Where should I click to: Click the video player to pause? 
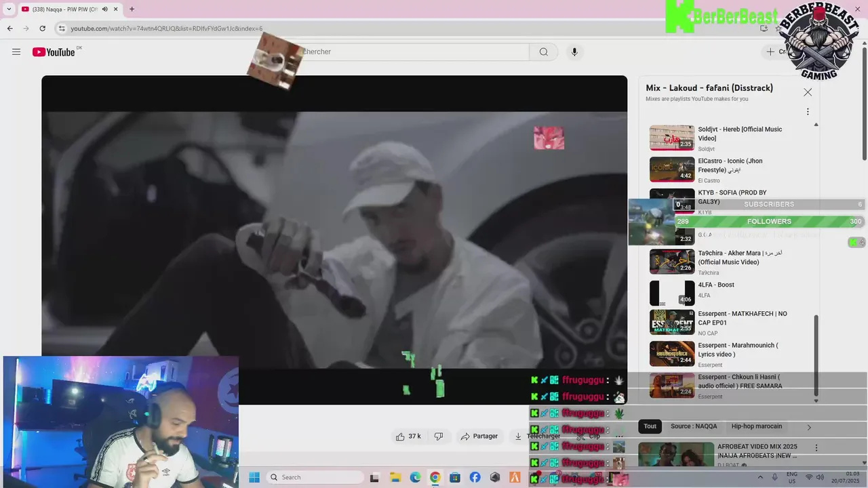click(334, 240)
